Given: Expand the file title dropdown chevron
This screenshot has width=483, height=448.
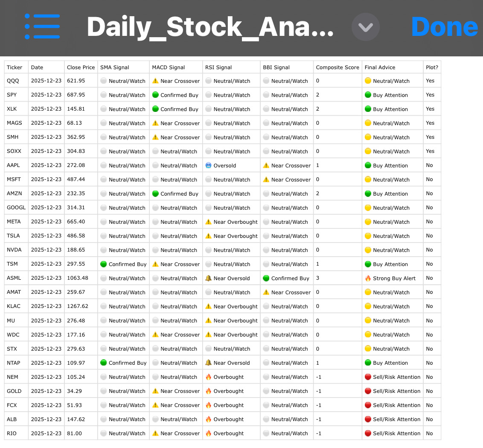Looking at the screenshot, I should pos(366,27).
